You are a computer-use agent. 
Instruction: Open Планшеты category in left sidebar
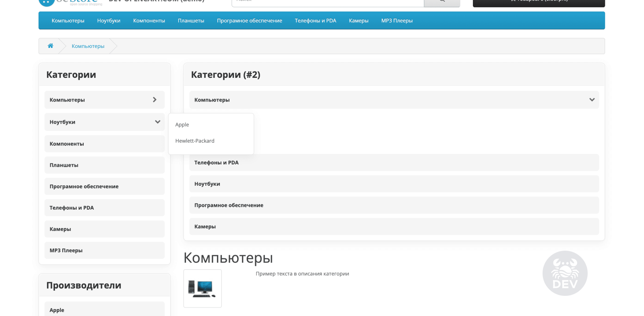104,165
